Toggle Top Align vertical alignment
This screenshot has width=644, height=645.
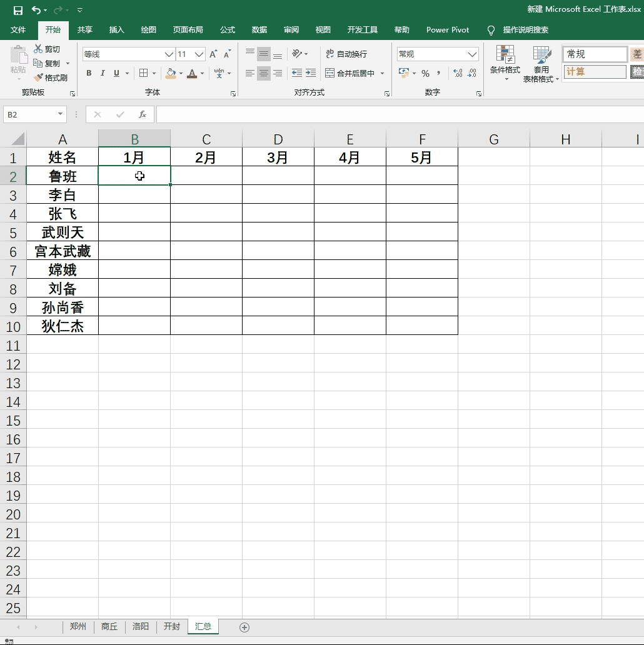click(249, 54)
